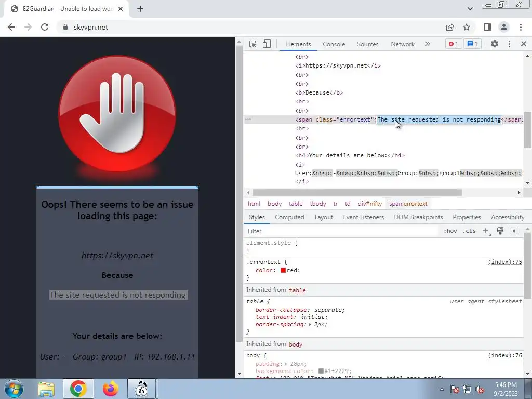
Task: Open the Sources tab
Action: tap(367, 44)
